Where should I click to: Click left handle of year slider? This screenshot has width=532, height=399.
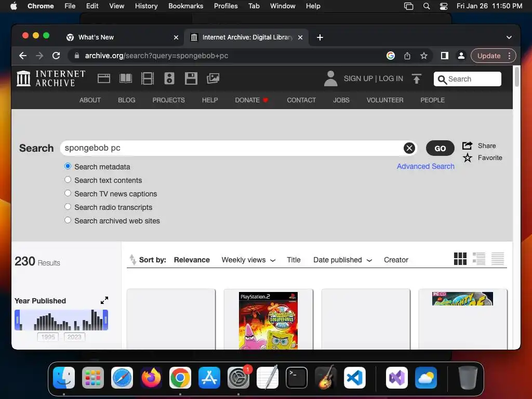[x=17, y=320]
